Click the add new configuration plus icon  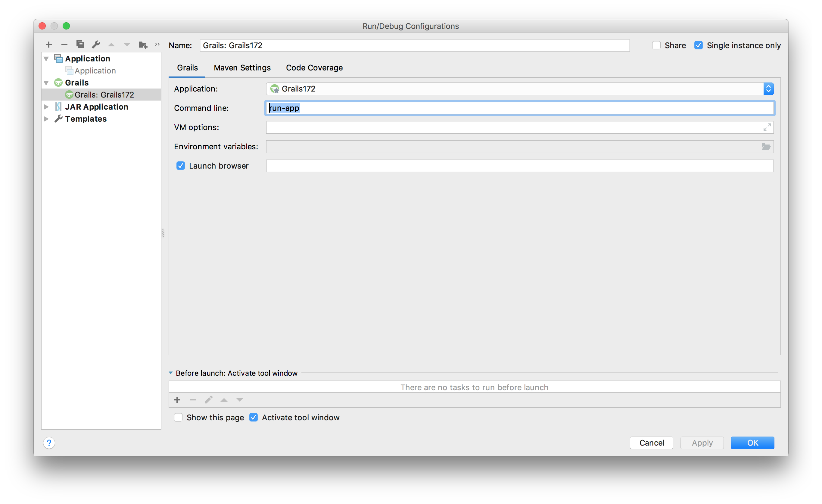49,45
